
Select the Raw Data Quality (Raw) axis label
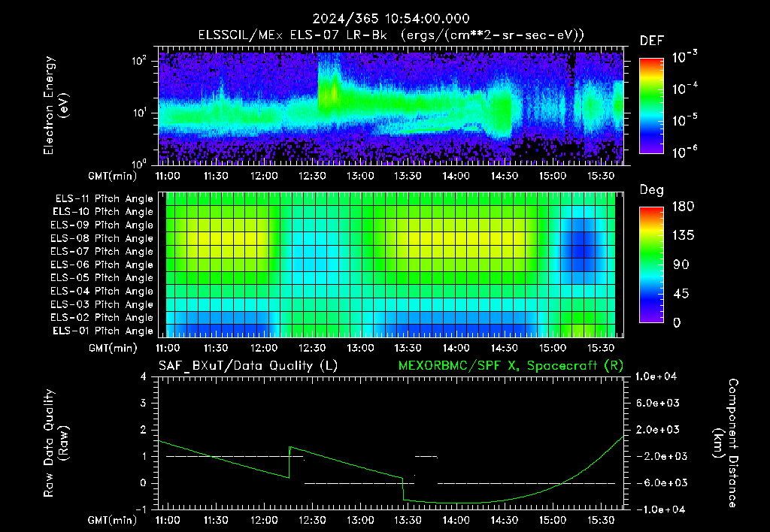(56, 443)
